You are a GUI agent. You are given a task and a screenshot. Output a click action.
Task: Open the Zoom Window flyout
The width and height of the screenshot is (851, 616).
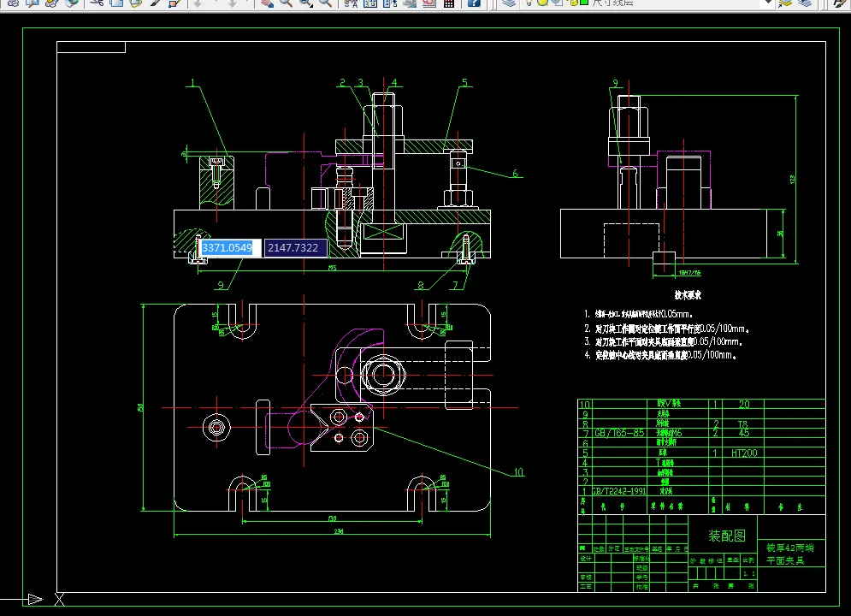pyautogui.click(x=306, y=3)
